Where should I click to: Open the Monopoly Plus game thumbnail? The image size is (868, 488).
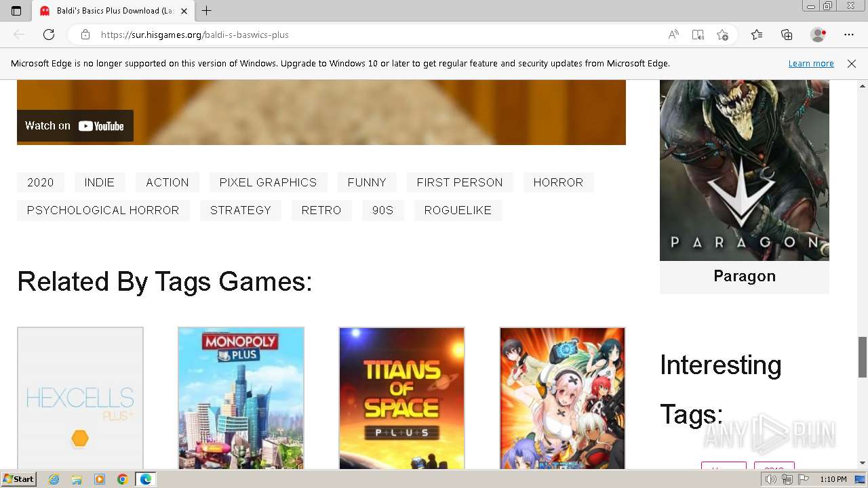[x=241, y=399]
